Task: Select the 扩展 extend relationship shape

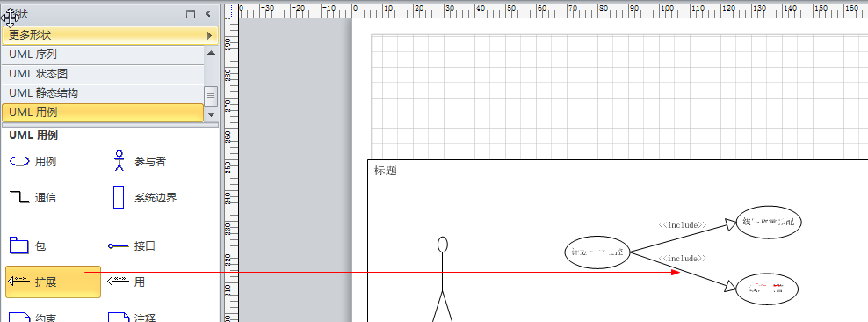Action: click(53, 282)
